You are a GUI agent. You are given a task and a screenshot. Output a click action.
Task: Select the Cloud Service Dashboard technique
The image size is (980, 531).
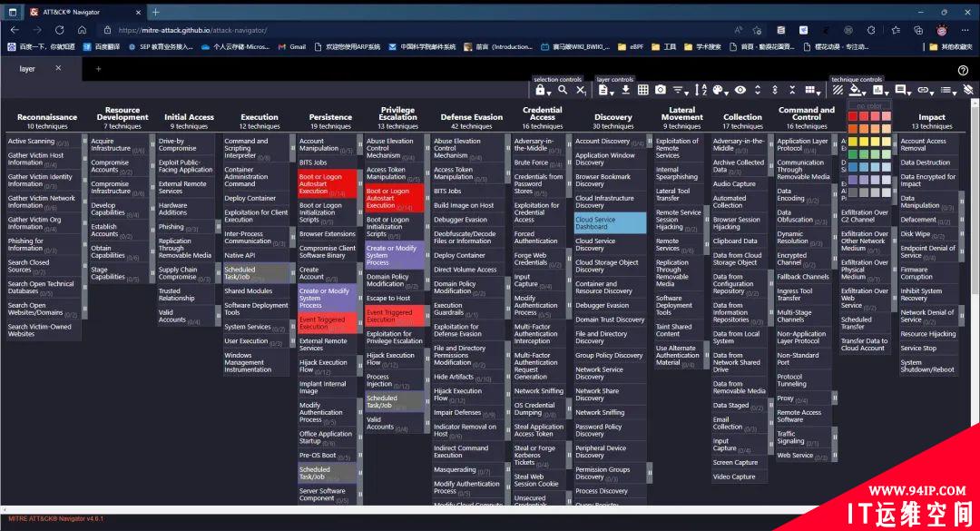pyautogui.click(x=610, y=223)
